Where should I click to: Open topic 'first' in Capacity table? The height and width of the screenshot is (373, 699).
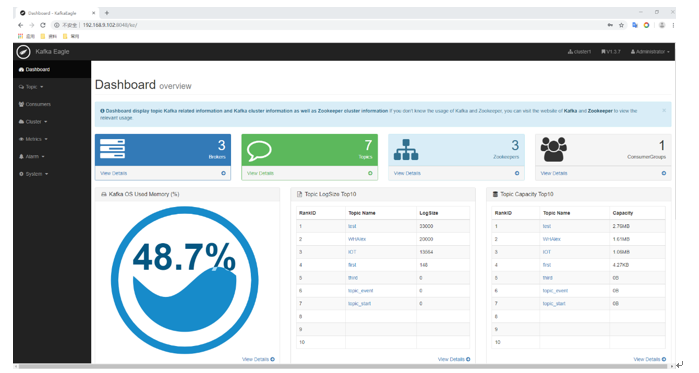[x=547, y=265]
